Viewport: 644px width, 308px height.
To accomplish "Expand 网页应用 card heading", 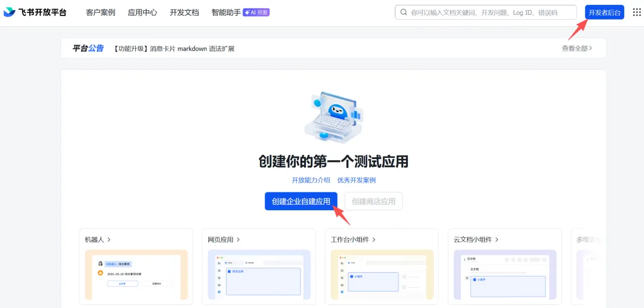I will (x=224, y=239).
